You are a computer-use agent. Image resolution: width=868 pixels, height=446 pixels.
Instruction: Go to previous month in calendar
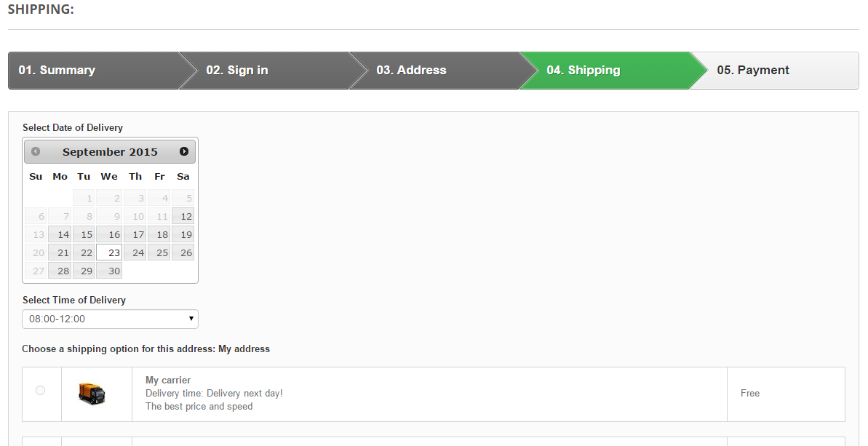pyautogui.click(x=36, y=151)
